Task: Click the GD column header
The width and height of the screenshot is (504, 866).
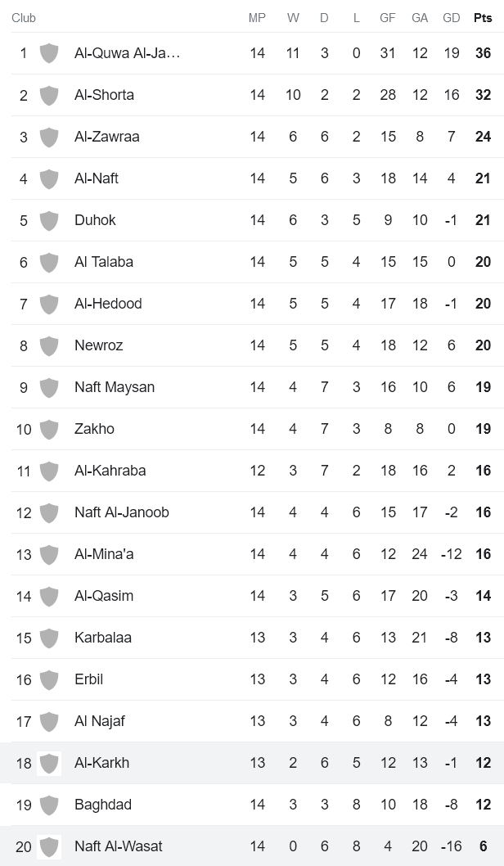Action: tap(451, 18)
